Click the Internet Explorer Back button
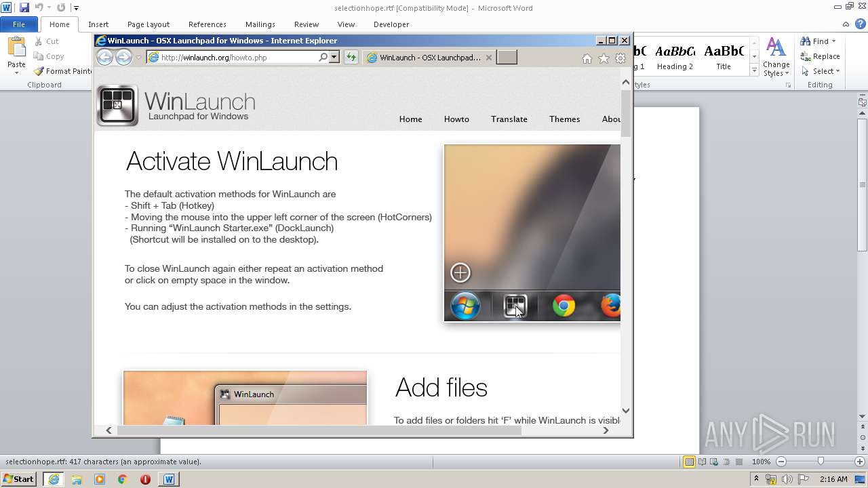The image size is (868, 488). click(x=104, y=57)
